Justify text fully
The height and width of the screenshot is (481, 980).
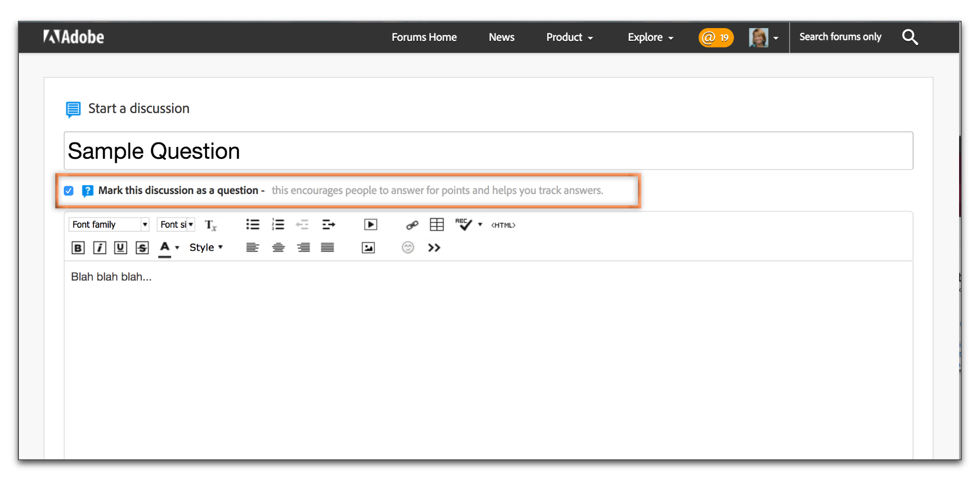pyautogui.click(x=328, y=248)
